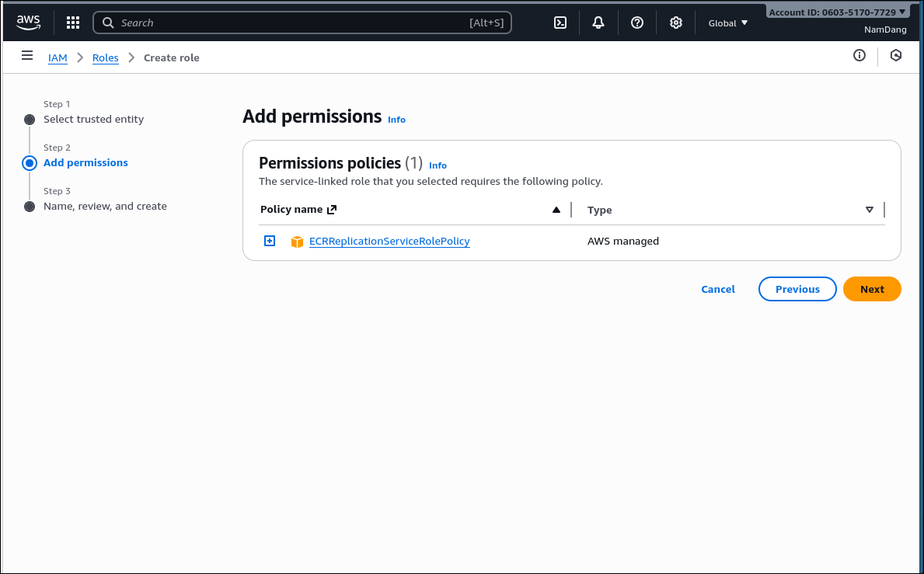
Task: Navigate to Roles via the breadcrumb
Action: 105,57
